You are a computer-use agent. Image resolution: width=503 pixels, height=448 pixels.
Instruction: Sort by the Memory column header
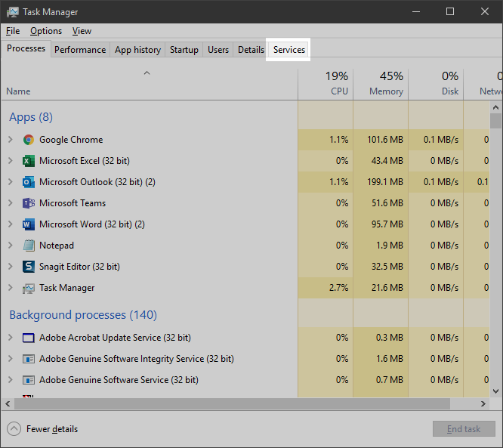[x=381, y=84]
